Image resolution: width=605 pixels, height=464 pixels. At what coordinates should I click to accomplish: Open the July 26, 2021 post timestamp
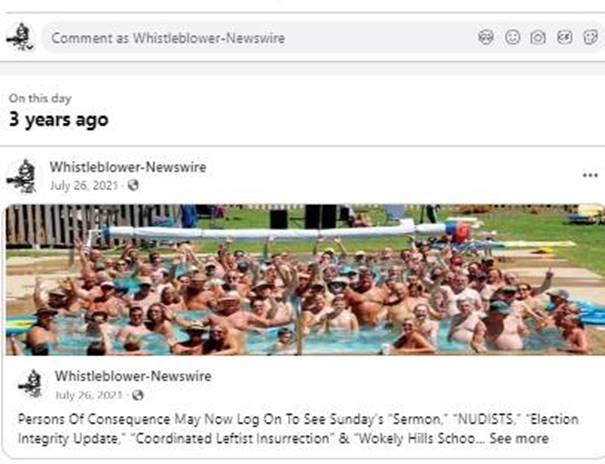pos(84,186)
